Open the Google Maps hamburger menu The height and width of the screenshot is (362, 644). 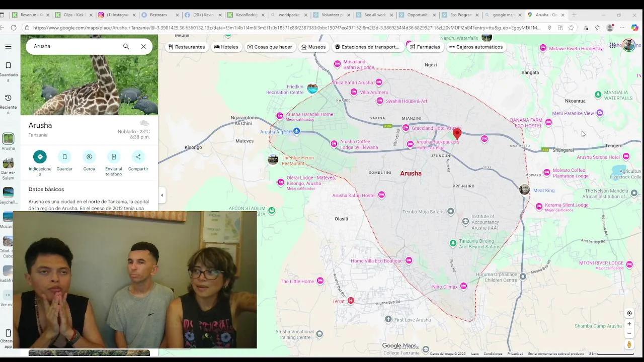(8, 46)
